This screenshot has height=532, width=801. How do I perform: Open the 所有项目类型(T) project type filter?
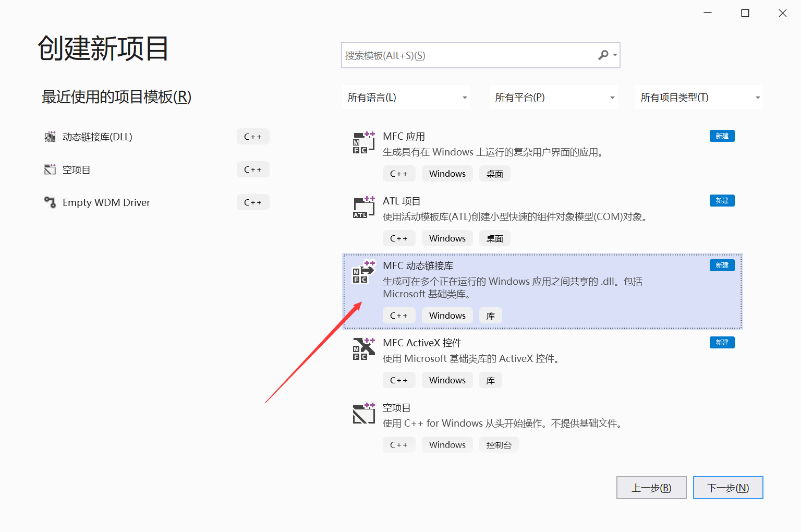pyautogui.click(x=699, y=98)
